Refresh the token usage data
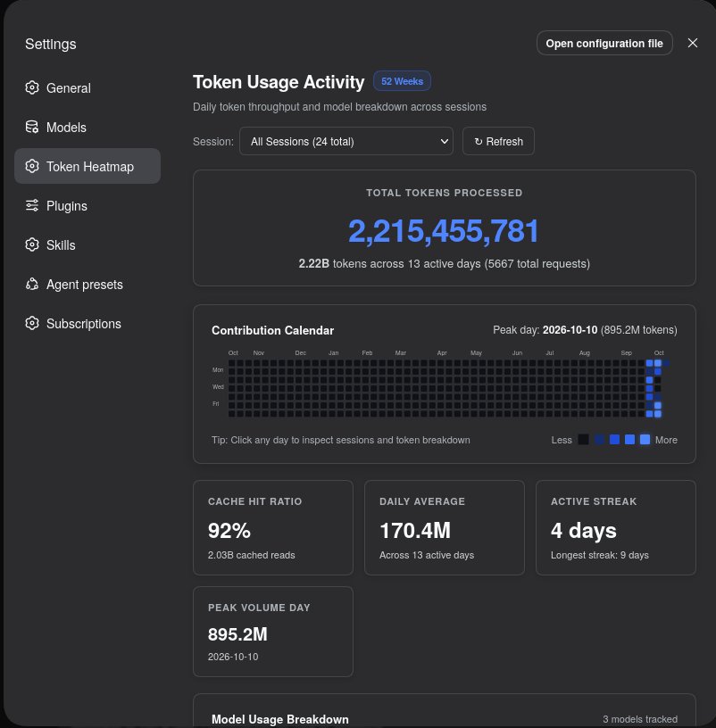716x728 pixels. click(498, 141)
